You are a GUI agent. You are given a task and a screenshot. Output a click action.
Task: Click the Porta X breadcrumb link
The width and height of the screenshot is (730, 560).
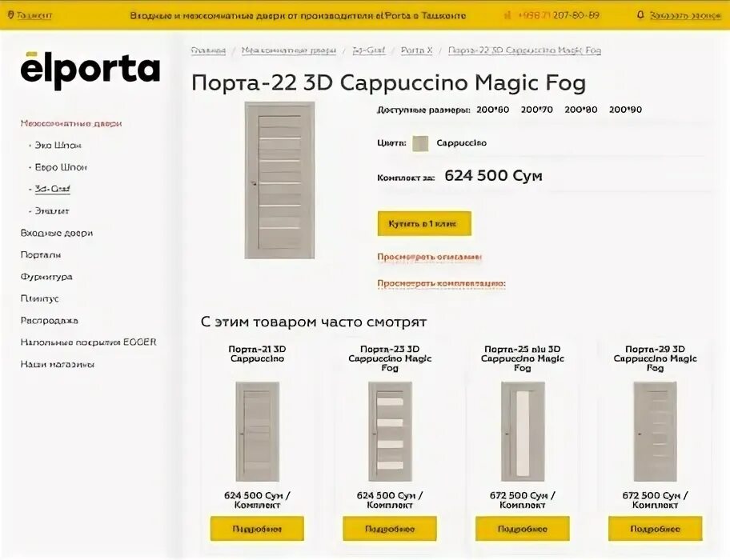pyautogui.click(x=417, y=50)
